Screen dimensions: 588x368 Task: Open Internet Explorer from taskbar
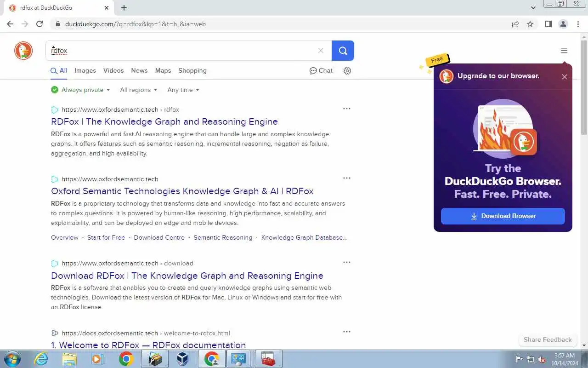41,359
